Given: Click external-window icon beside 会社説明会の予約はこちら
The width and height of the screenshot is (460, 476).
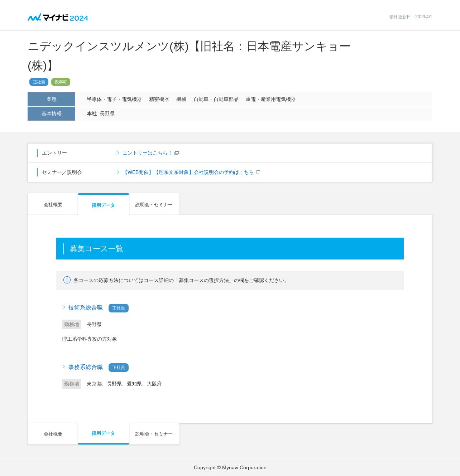Looking at the screenshot, I should [258, 172].
